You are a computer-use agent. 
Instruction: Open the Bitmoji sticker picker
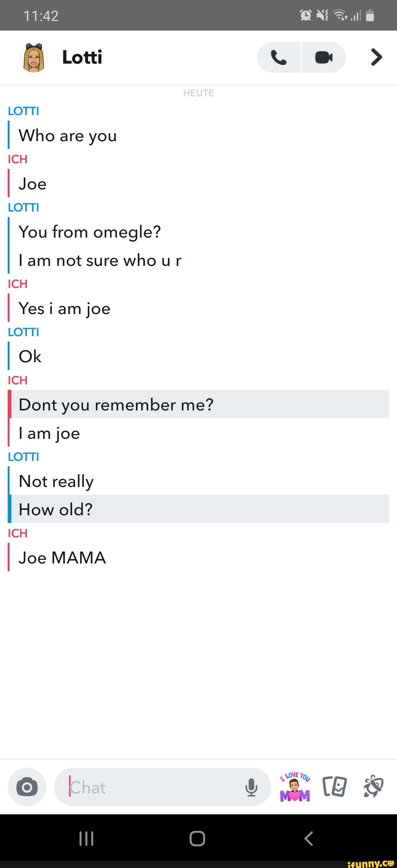pyautogui.click(x=295, y=787)
